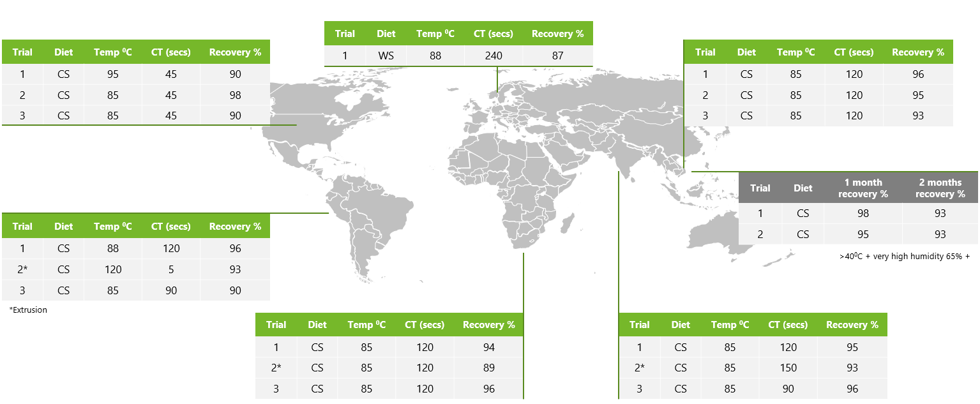980x404 pixels.
Task: Click the gray Trial column header
Action: tap(760, 188)
